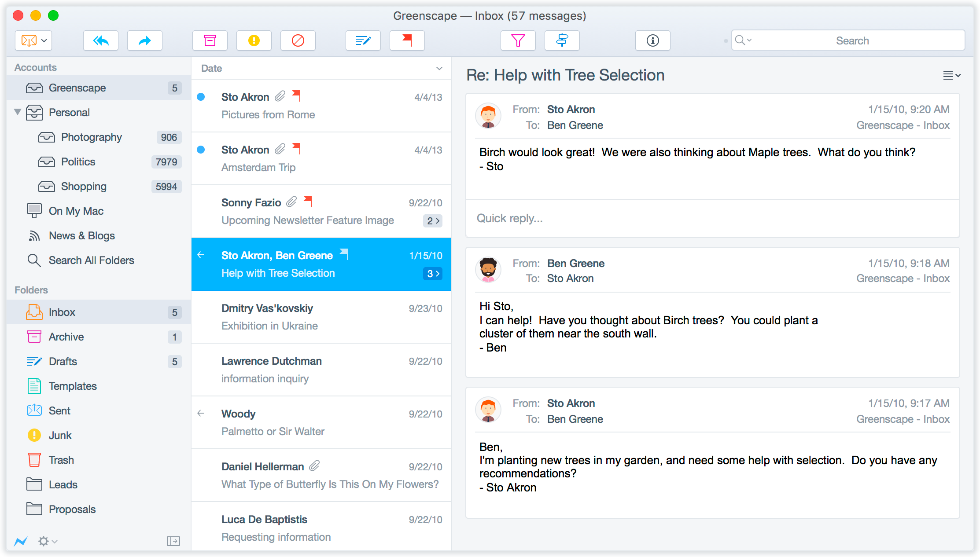Open the Get Mail dropdown arrow
The width and height of the screenshot is (980, 557).
point(44,41)
